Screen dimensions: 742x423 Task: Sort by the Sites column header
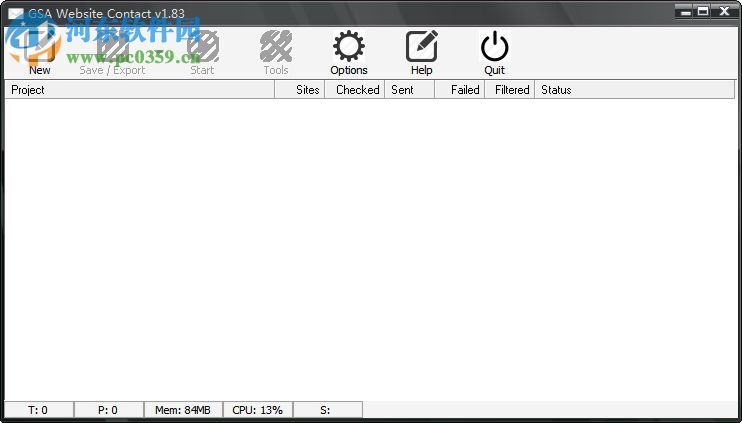(x=300, y=89)
